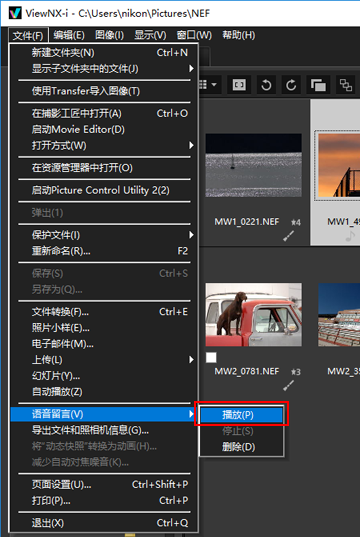Open the thumbnail grid view dropdown arrow
360x537 pixels.
(214, 85)
